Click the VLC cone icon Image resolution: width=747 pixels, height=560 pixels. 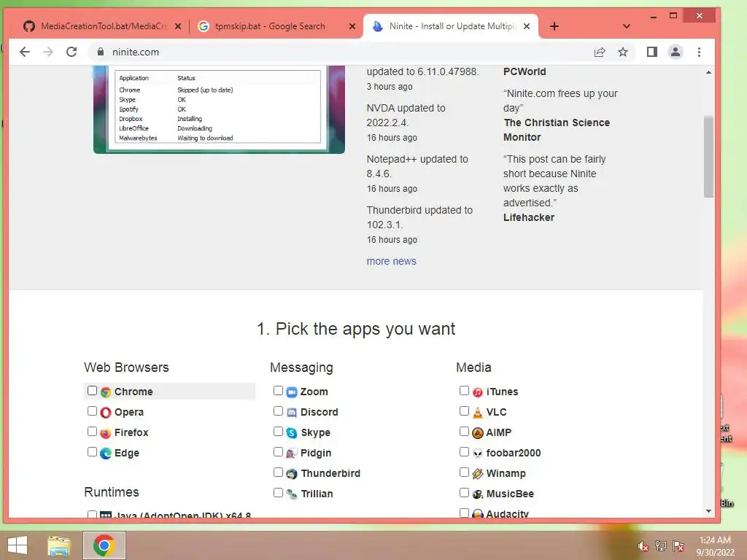[x=477, y=413]
